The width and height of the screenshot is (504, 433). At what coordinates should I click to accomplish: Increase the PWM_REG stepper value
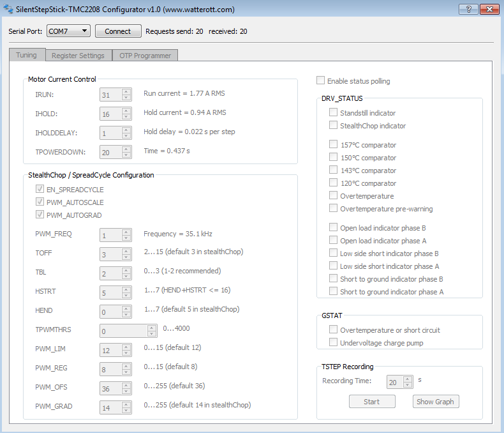coord(127,367)
